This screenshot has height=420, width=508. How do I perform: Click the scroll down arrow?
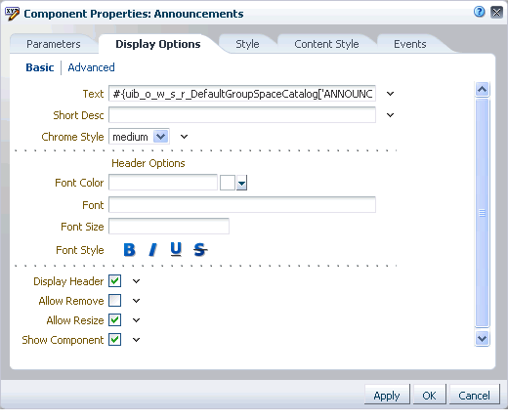(x=482, y=339)
